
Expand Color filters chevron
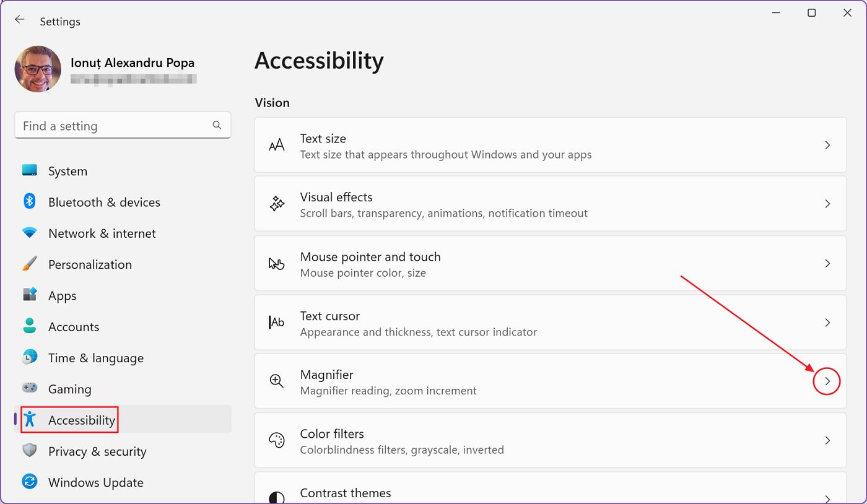[x=827, y=441]
